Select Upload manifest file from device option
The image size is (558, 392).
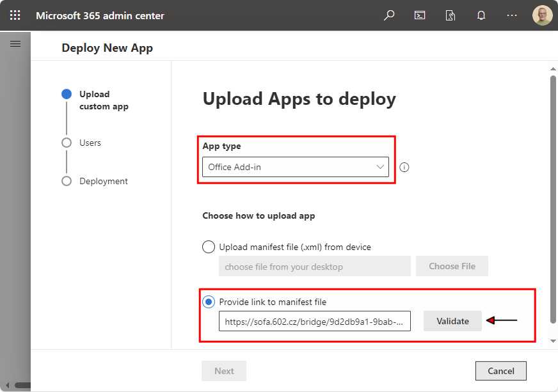(209, 247)
